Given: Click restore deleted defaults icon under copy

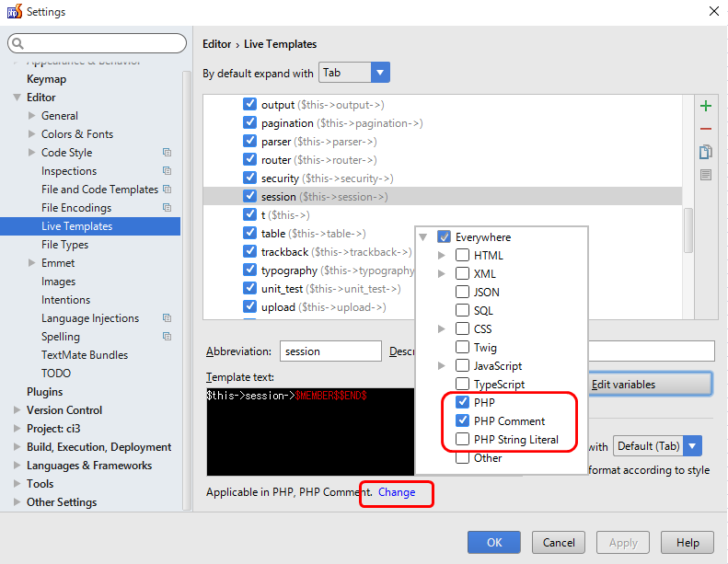Looking at the screenshot, I should 706,175.
